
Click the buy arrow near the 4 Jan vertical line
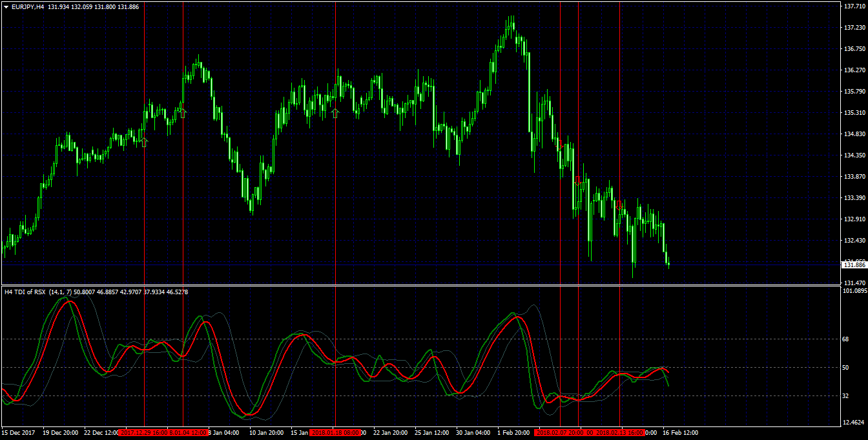(x=183, y=113)
